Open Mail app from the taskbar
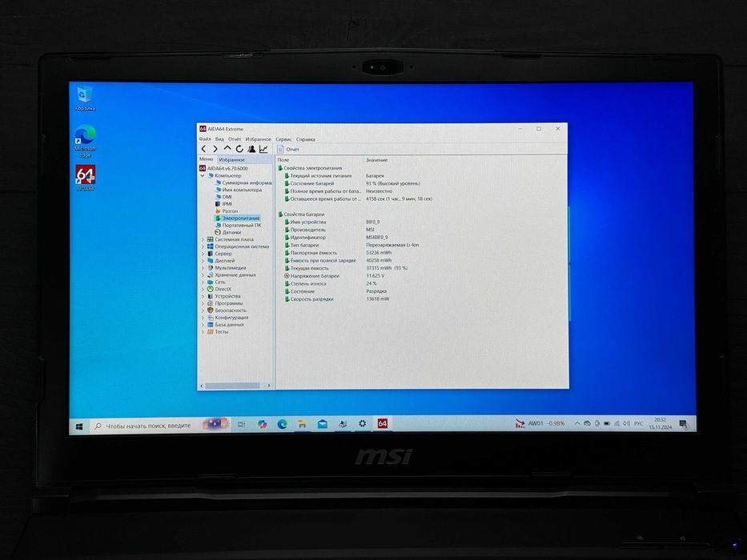This screenshot has width=747, height=560. pos(323,424)
